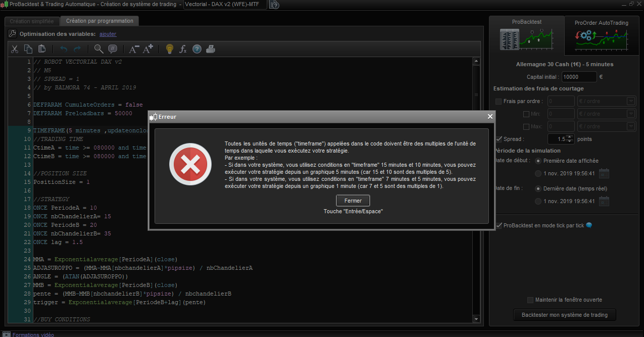Switch to the Création simplifiée tab
The height and width of the screenshot is (337, 644).
[x=31, y=21]
